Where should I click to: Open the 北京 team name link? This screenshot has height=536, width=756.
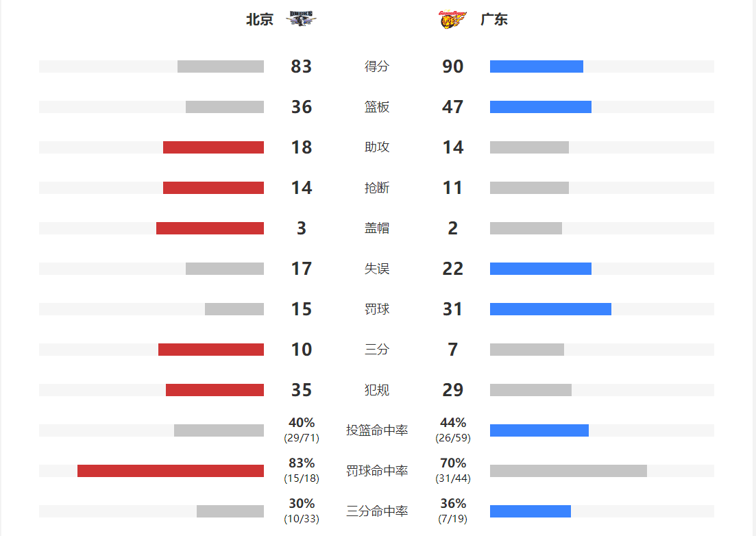tap(259, 19)
